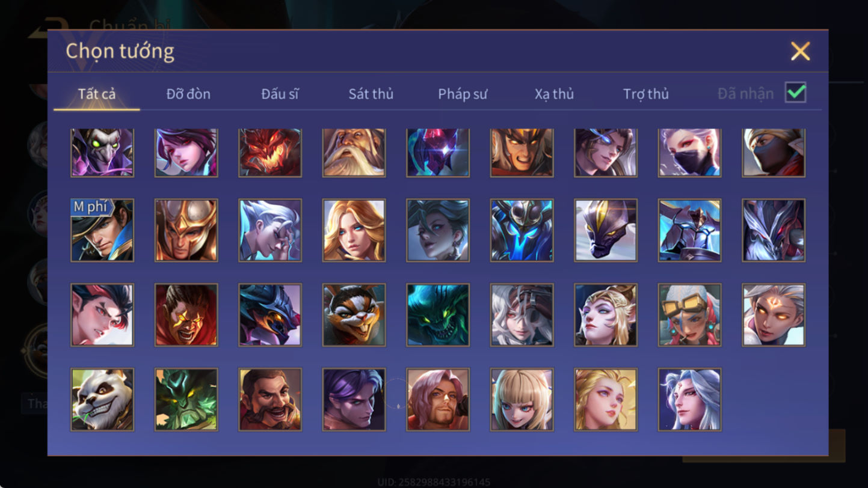The height and width of the screenshot is (488, 868).
Task: Choose the masked white-haired ninja girl
Action: pyautogui.click(x=689, y=153)
